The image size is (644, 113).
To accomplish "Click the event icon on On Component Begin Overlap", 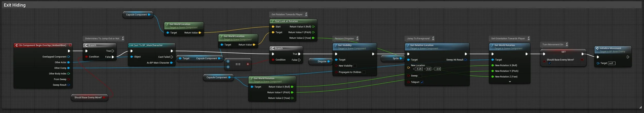I will pos(17,45).
